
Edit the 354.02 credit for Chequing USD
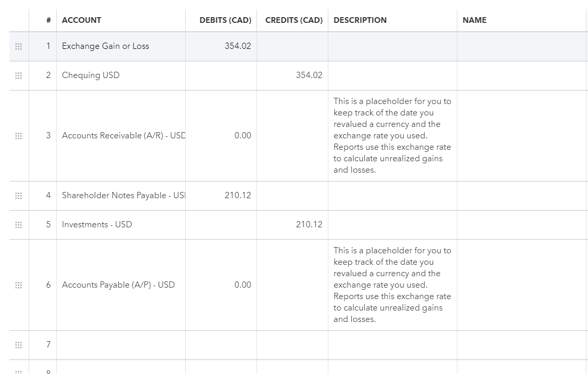click(309, 75)
